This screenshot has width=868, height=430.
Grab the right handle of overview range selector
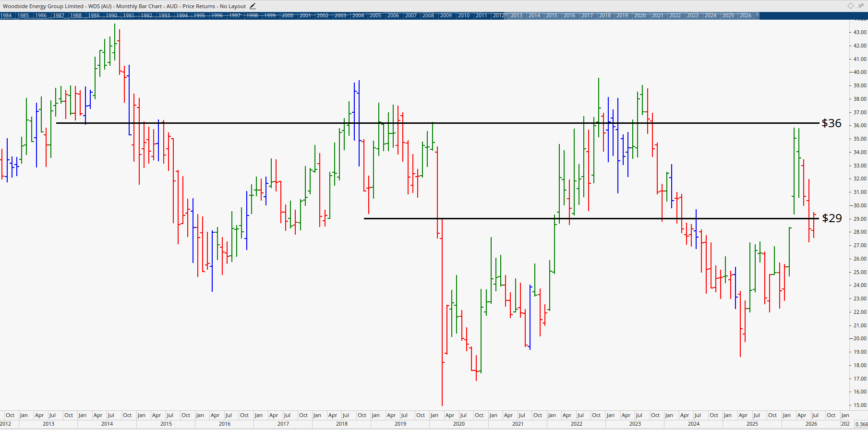coord(758,15)
